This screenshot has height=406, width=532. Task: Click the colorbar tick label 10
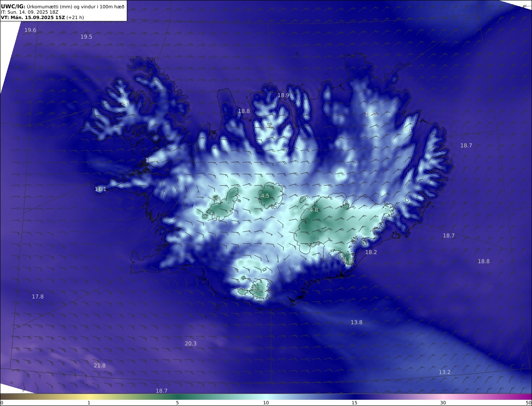(x=266, y=403)
